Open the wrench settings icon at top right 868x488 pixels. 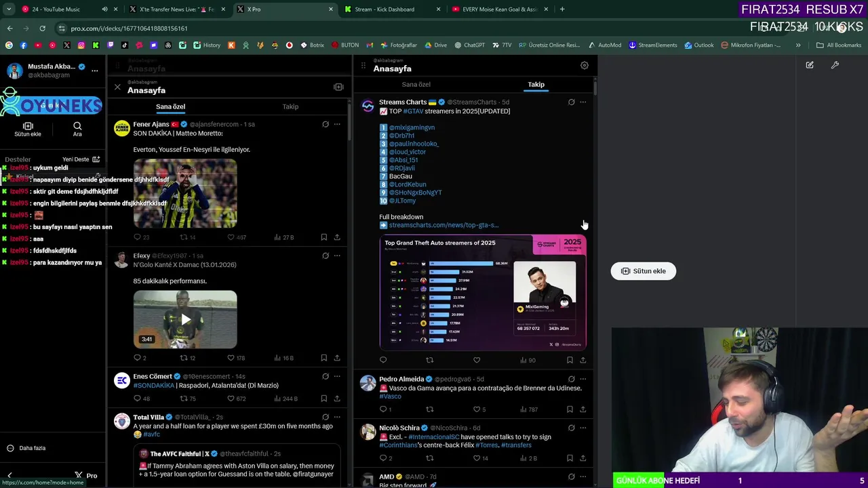(x=835, y=65)
